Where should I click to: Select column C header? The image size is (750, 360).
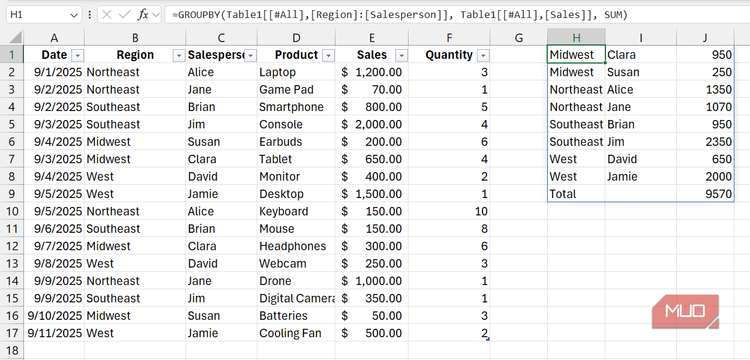pyautogui.click(x=221, y=38)
